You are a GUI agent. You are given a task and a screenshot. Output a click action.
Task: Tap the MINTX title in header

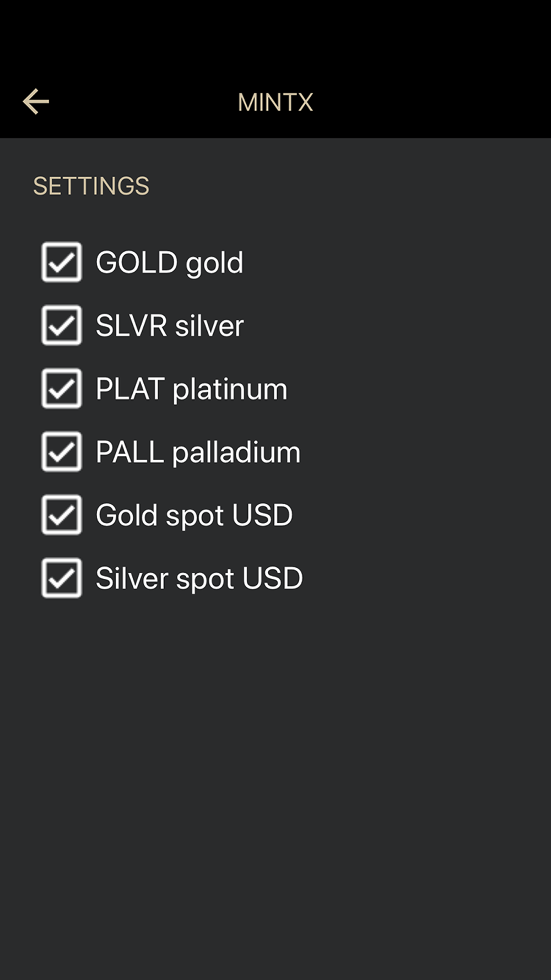click(x=275, y=103)
